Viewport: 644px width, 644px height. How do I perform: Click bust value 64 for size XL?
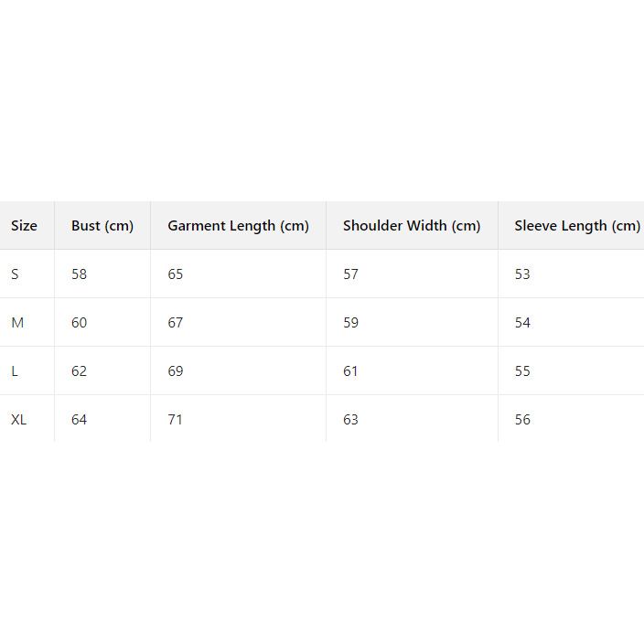pos(80,420)
